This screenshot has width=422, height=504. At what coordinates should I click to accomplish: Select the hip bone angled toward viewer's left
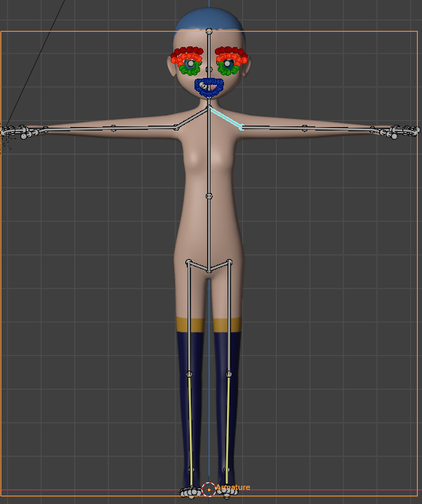tap(199, 267)
